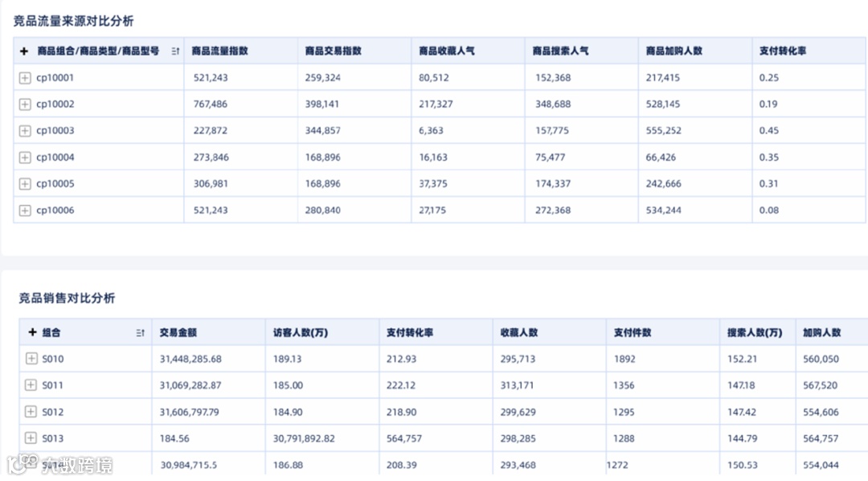Expand the cp10001 row
868x481 pixels.
[25, 78]
